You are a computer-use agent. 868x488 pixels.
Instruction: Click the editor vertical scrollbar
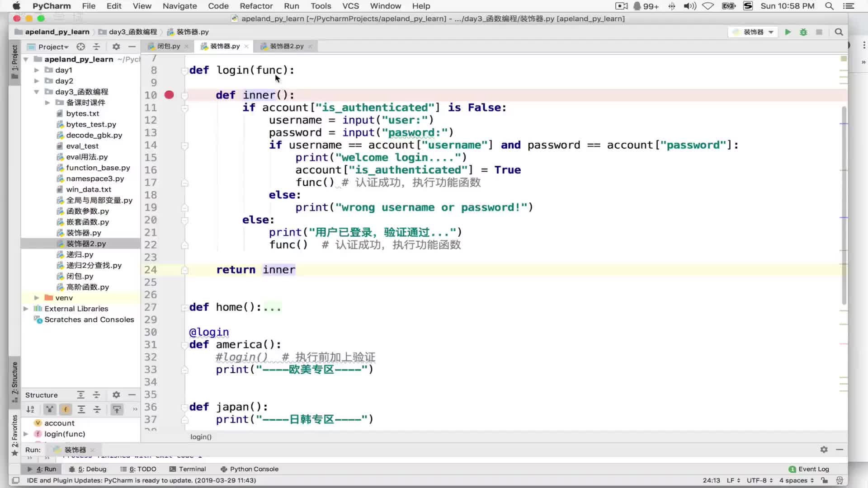pyautogui.click(x=844, y=206)
